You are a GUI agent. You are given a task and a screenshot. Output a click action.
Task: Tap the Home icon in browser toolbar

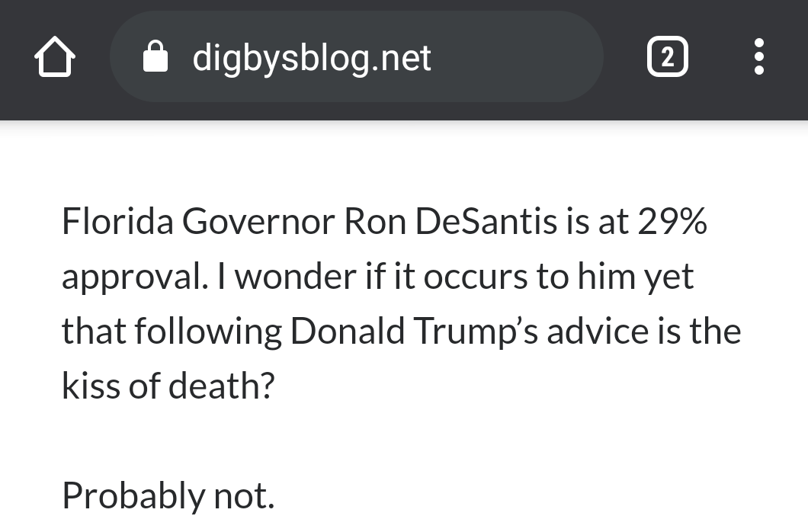pyautogui.click(x=55, y=56)
